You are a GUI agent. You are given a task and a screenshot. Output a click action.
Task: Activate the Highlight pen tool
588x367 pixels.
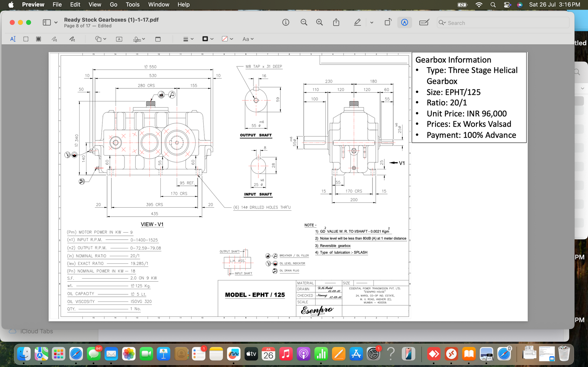coord(357,22)
